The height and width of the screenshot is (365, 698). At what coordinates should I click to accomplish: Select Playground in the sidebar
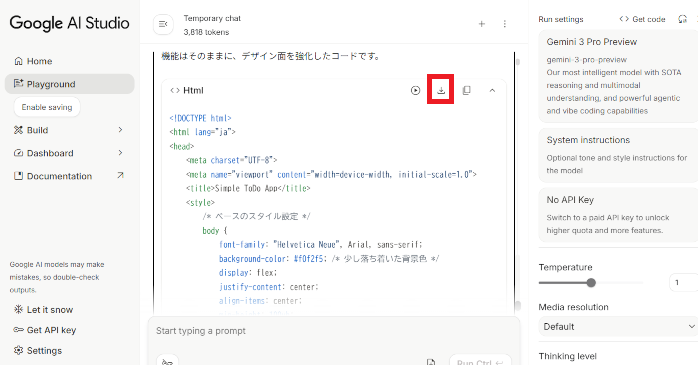pyautogui.click(x=69, y=84)
